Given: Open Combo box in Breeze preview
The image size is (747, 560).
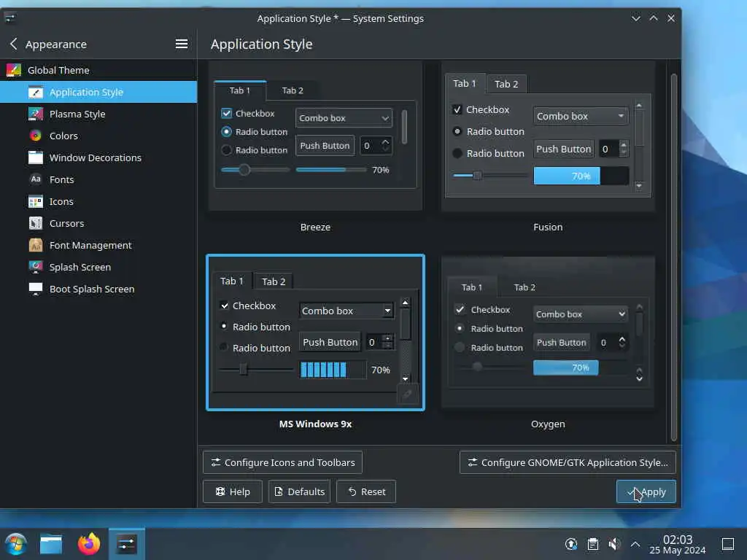Looking at the screenshot, I should pos(344,118).
